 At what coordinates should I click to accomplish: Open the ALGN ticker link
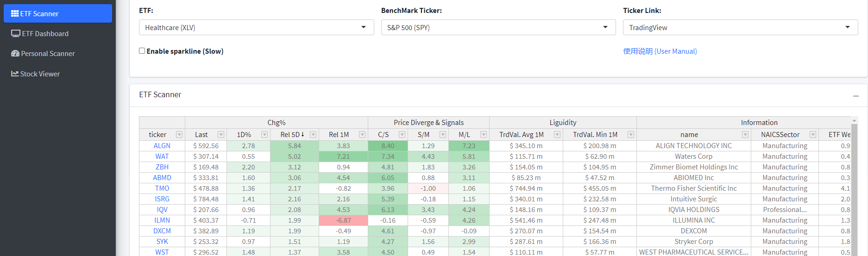(x=162, y=146)
